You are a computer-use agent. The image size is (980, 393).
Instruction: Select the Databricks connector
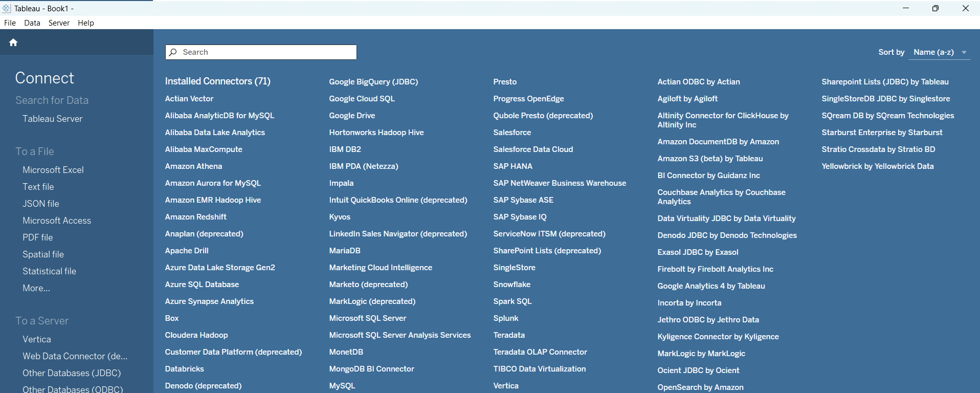point(185,369)
